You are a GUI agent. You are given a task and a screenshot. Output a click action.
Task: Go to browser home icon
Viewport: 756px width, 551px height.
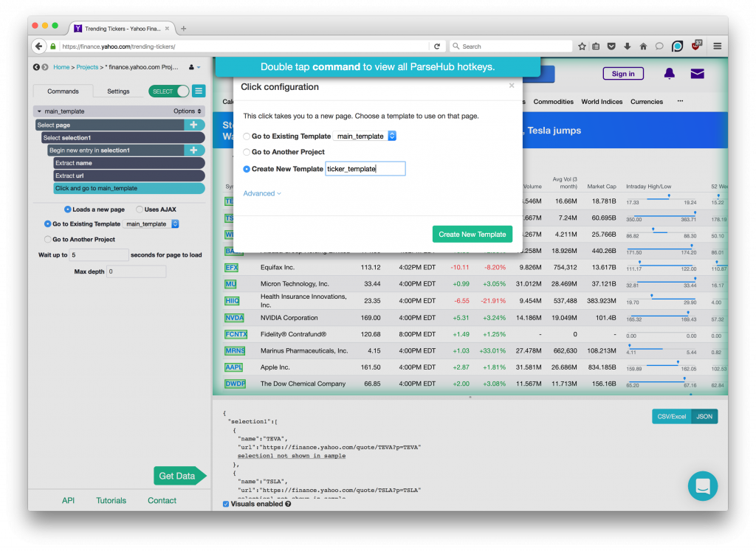coord(643,46)
